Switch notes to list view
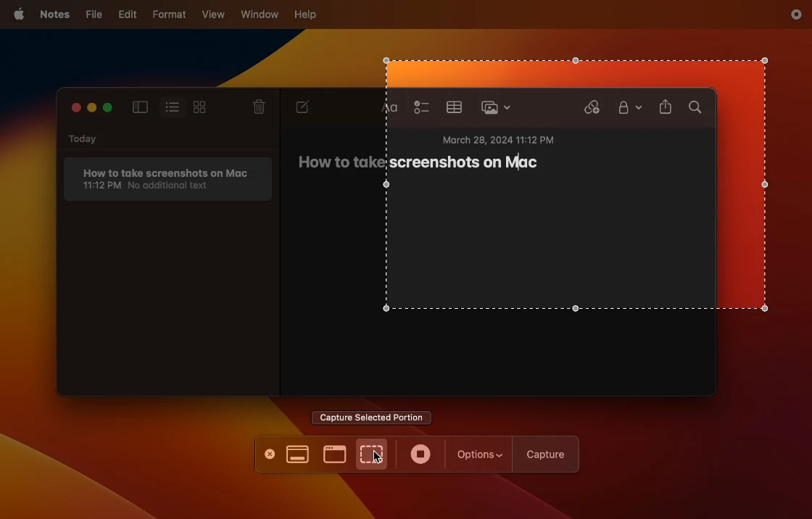This screenshot has width=812, height=519. pos(173,107)
